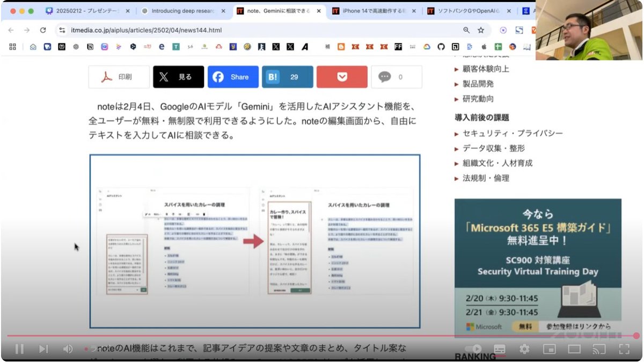Open the zoom magnifier in address bar
This screenshot has height=362, width=644.
tap(466, 30)
